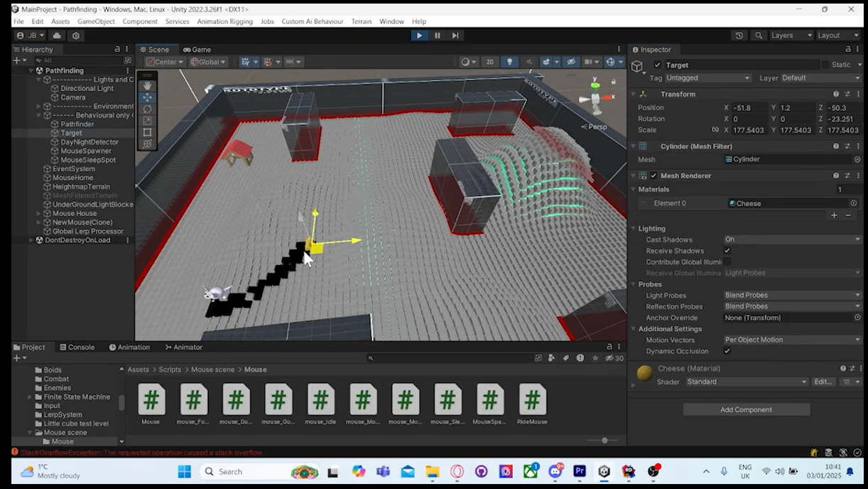Click the Play button in the toolbar
Screen dimensions: 868x489
tap(419, 36)
